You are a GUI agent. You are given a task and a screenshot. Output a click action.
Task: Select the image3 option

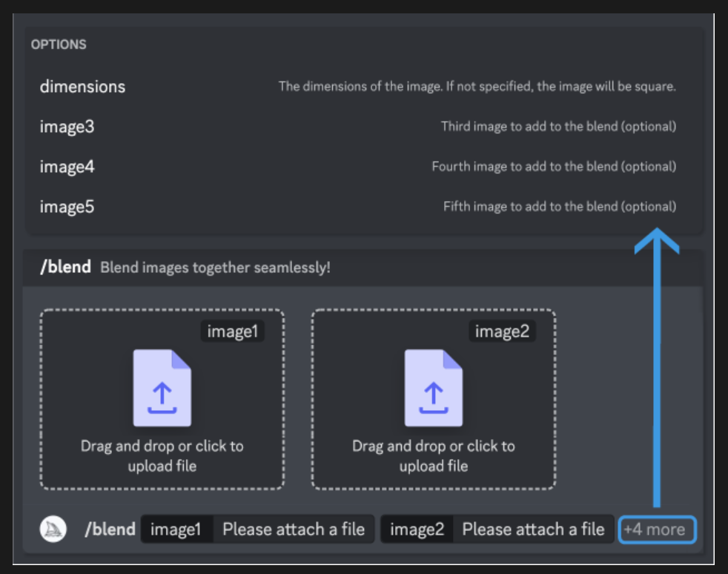pos(365,126)
